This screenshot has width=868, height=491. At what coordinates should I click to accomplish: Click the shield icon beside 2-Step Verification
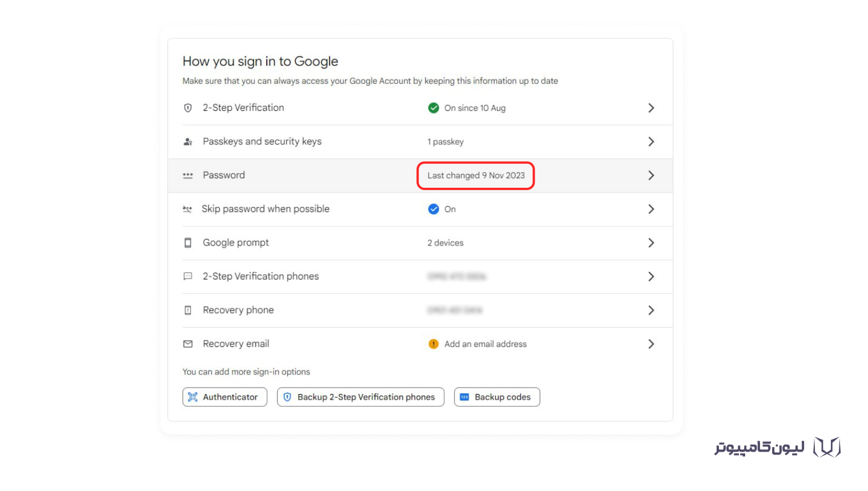coord(187,108)
